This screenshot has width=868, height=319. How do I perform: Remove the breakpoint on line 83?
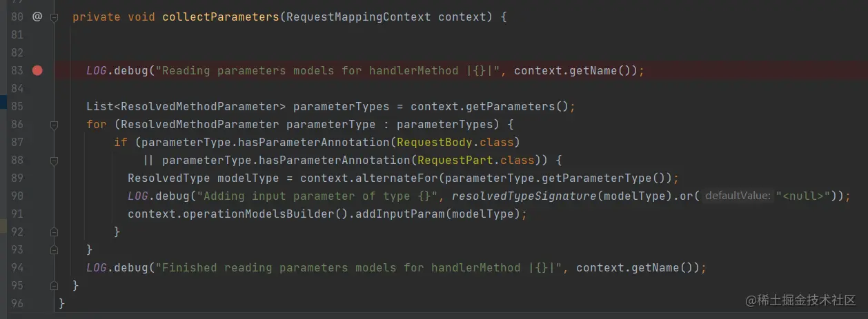coord(37,70)
